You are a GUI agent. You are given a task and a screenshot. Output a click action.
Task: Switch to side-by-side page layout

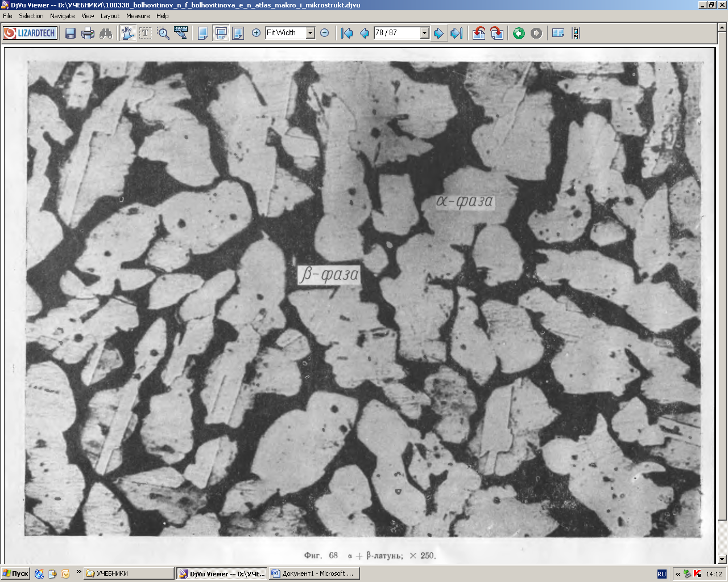[x=238, y=33]
